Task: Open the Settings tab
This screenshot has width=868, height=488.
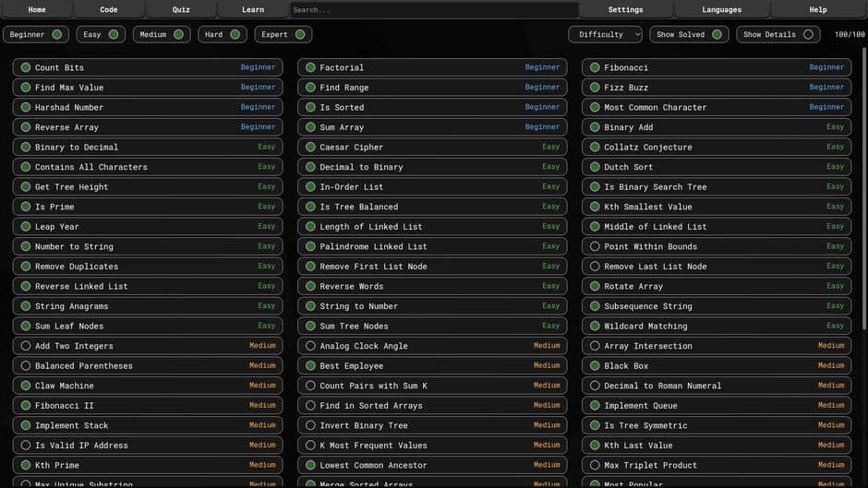Action: [x=625, y=9]
